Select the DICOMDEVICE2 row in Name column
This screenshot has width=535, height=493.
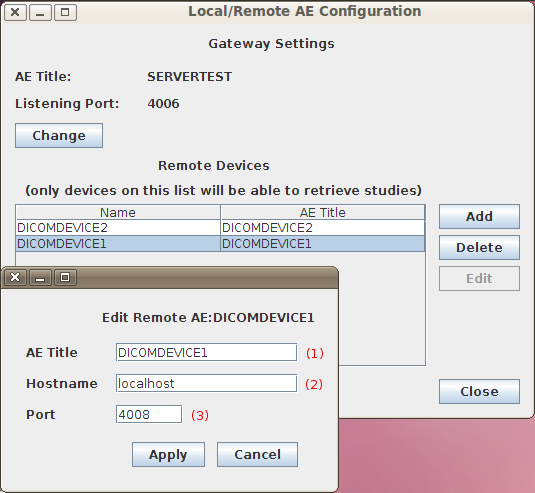pos(118,228)
